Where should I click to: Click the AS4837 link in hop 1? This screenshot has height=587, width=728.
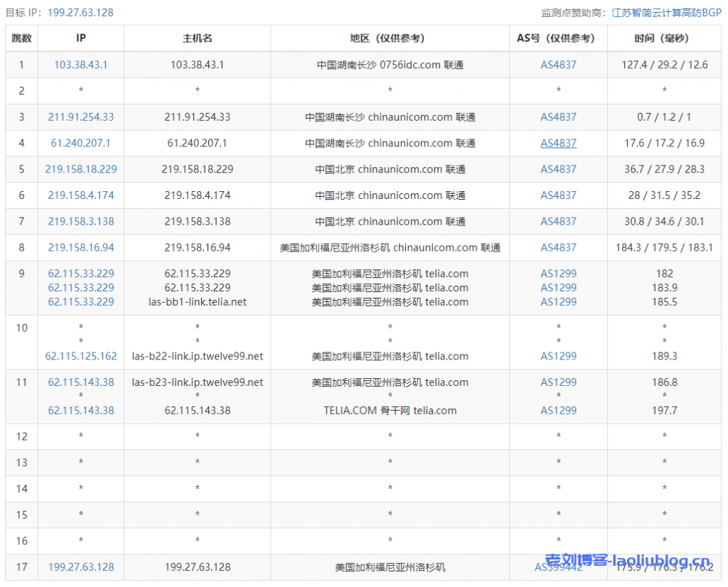(x=558, y=65)
